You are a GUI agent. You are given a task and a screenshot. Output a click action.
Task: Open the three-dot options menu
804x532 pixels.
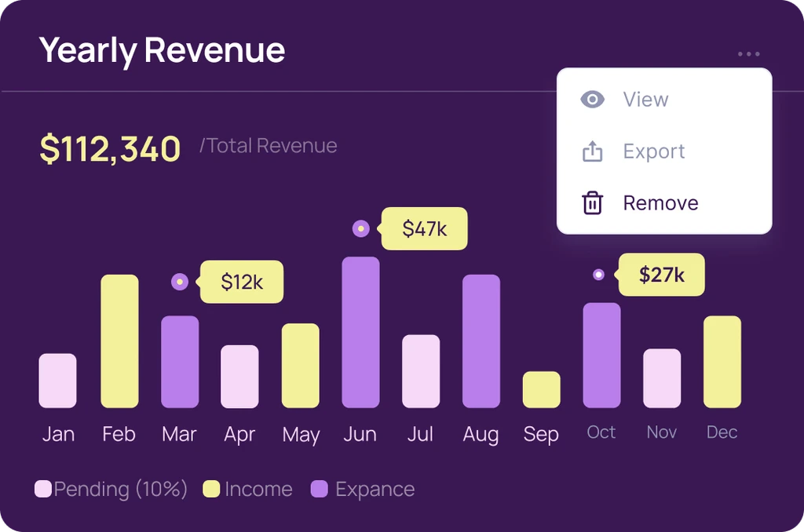(748, 54)
